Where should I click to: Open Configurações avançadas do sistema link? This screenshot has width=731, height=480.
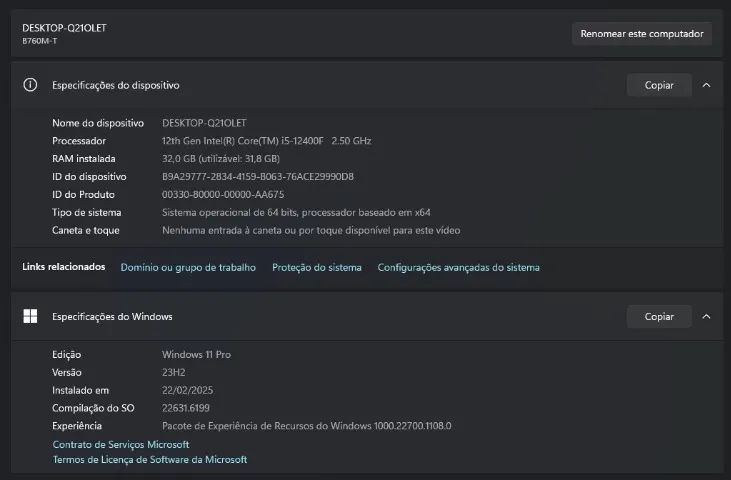[x=458, y=267]
